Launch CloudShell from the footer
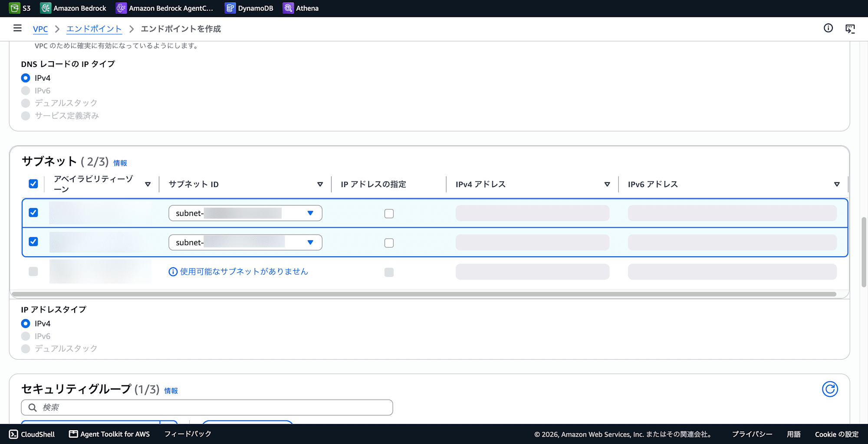The width and height of the screenshot is (868, 444). (x=32, y=434)
